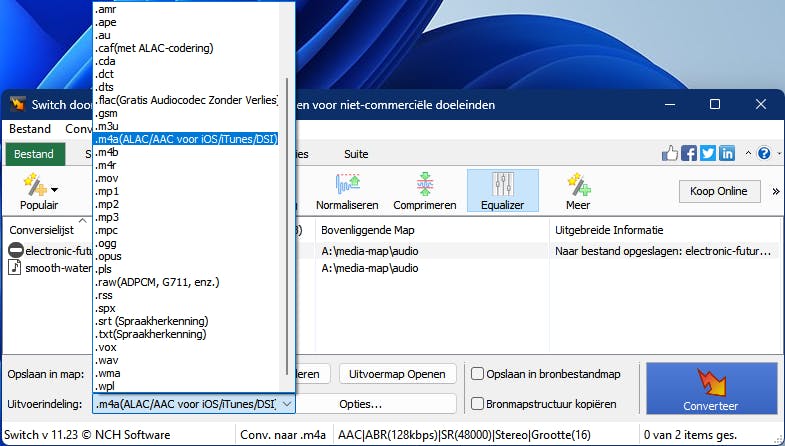The image size is (785, 446).
Task: Expand the Populair button's dropdown arrow
Action: pyautogui.click(x=55, y=190)
